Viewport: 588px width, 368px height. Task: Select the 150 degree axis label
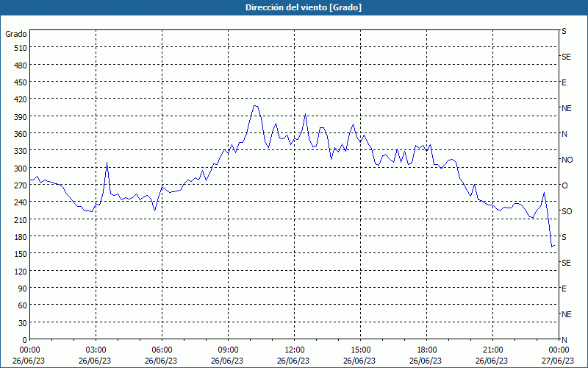pos(21,254)
